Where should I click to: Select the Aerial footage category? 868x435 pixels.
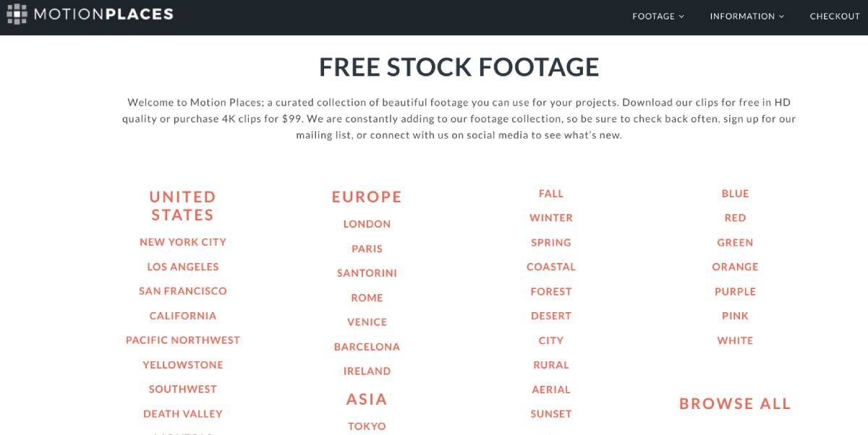551,389
